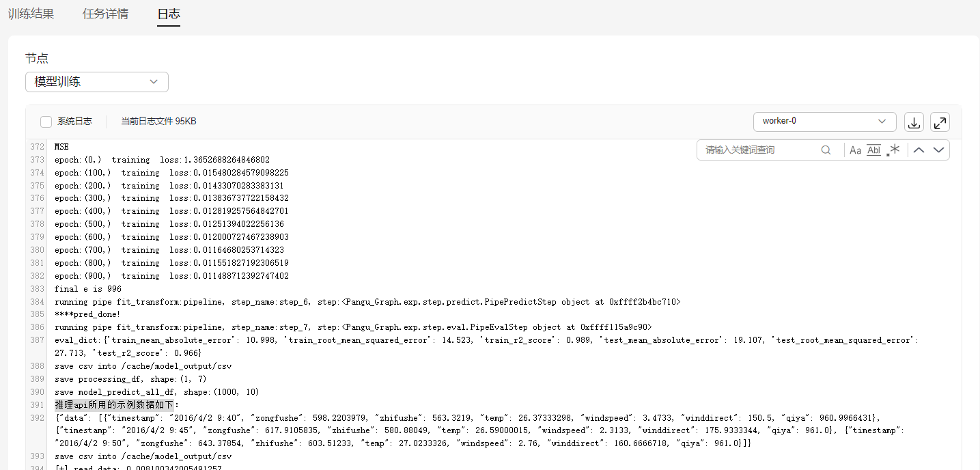
Task: Click the highlighted 推理api所用的示例数据如下 line
Action: click(x=115, y=405)
